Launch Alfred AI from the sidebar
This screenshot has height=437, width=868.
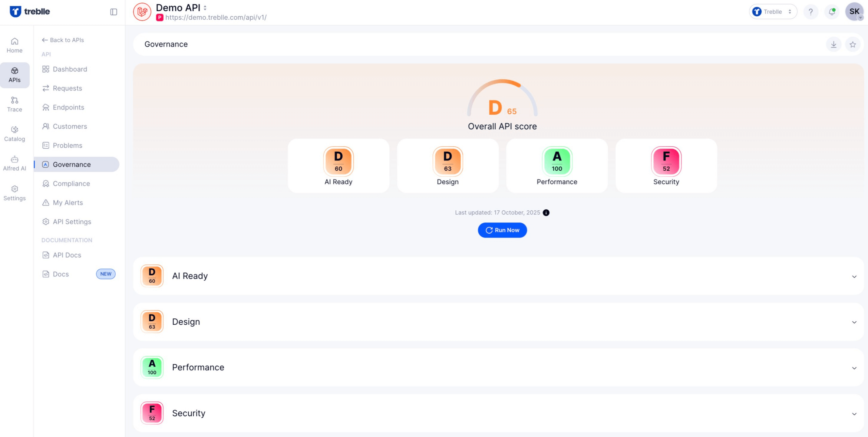click(x=15, y=163)
